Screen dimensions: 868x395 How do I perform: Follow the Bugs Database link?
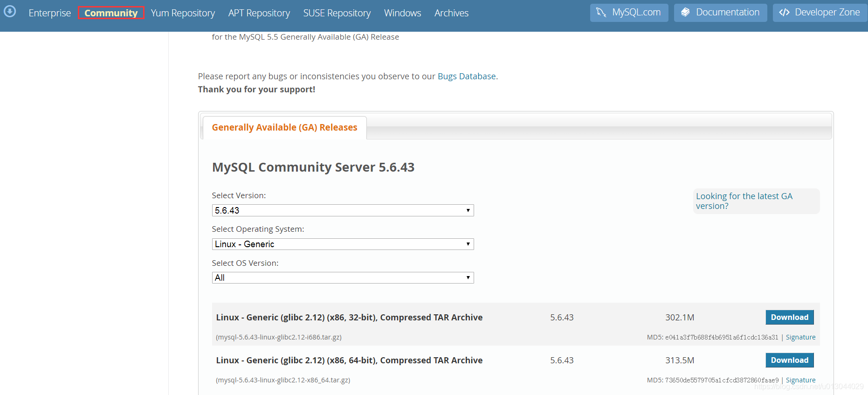click(x=467, y=76)
